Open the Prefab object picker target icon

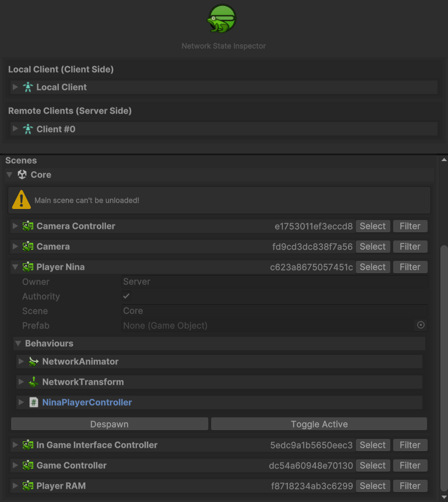(x=421, y=325)
